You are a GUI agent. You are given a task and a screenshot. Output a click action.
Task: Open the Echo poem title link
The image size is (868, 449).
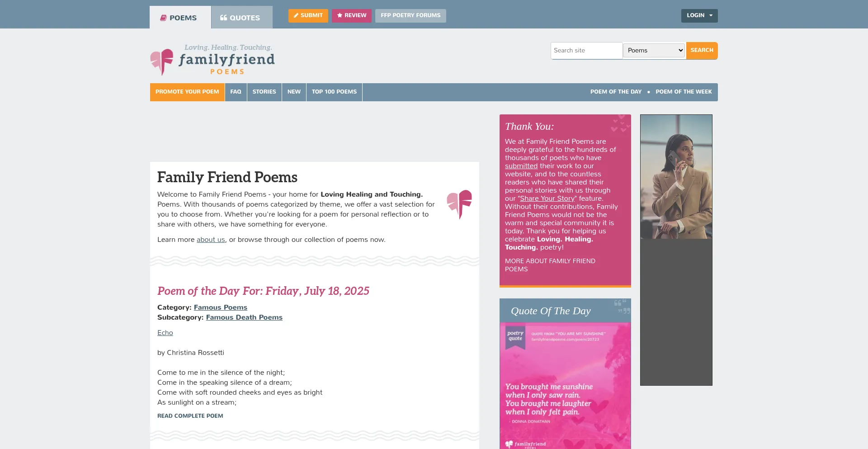coord(165,333)
